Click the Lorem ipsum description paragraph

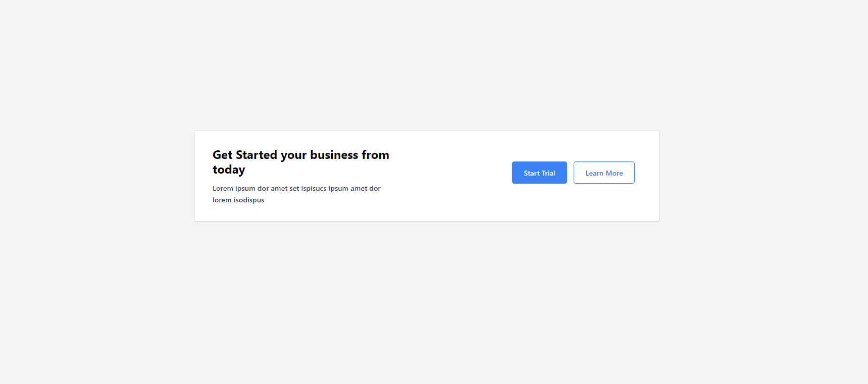[296, 194]
